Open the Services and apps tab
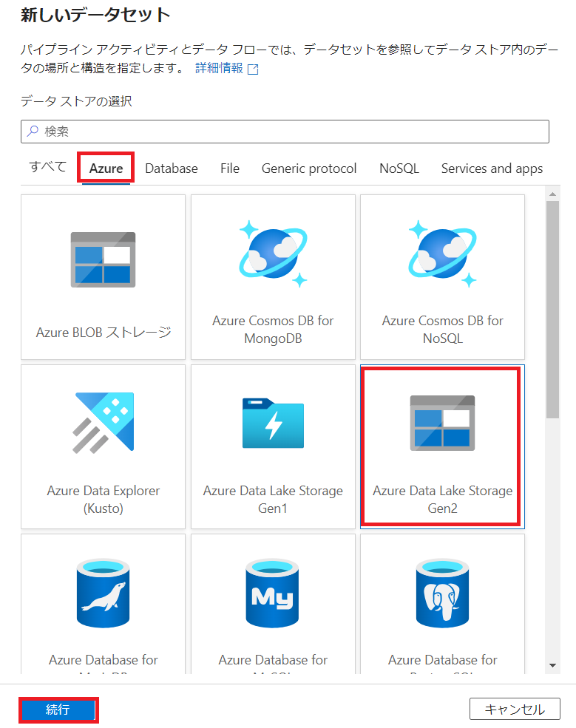Screen dimensions: 576x728 pos(492,168)
